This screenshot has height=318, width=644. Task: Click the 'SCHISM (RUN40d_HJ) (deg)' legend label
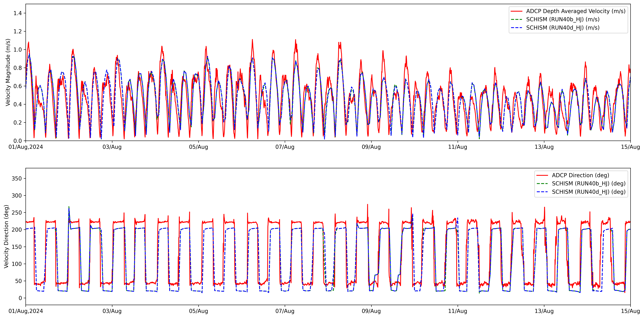coord(589,192)
